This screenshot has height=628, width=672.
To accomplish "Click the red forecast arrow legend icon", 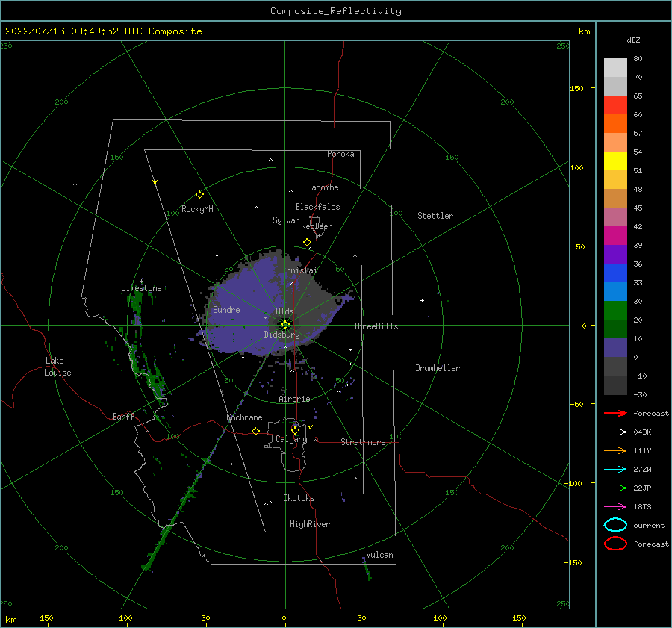I will point(615,413).
